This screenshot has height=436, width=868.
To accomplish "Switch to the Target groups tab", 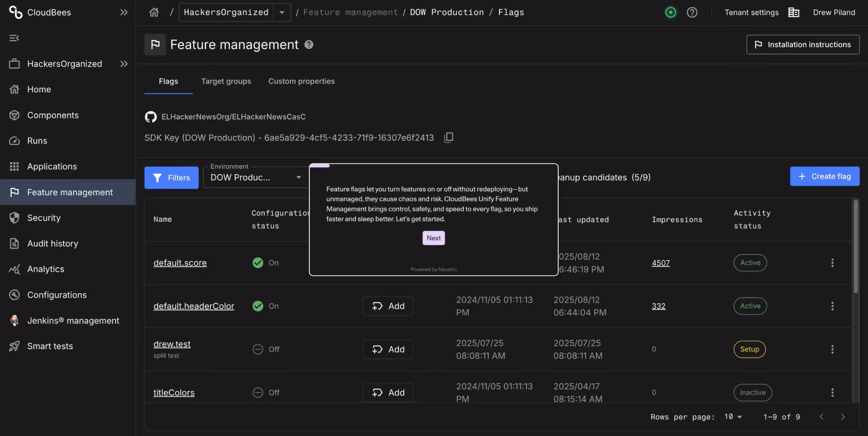I will (226, 81).
